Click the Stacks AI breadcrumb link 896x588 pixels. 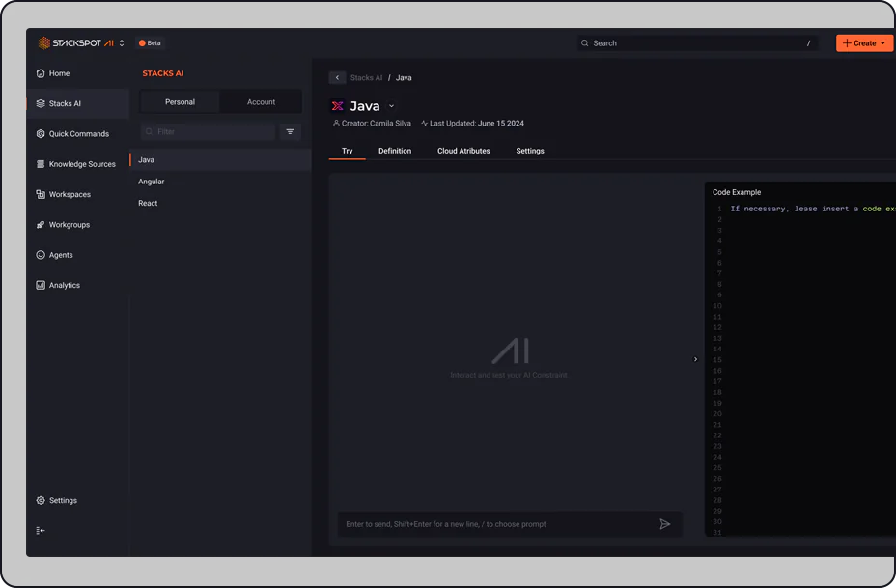[x=366, y=77]
